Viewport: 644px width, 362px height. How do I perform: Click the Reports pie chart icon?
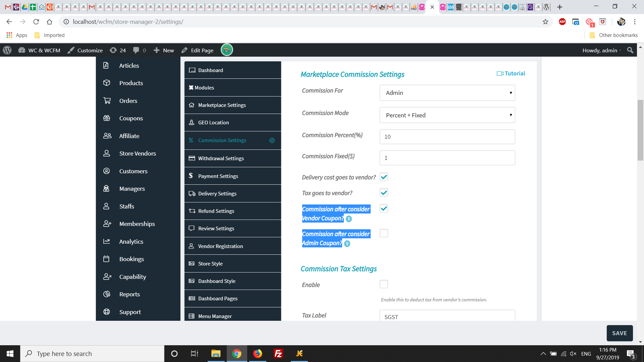coord(107,294)
